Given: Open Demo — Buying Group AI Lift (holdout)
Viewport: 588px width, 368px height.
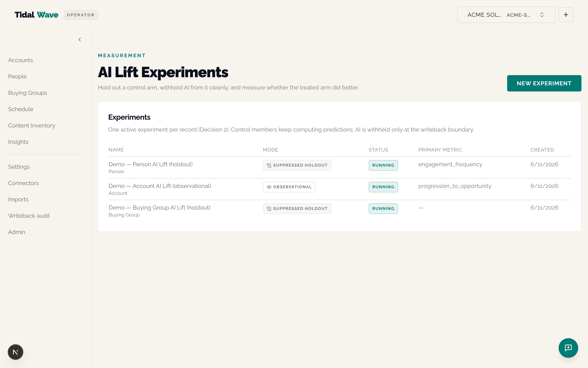Looking at the screenshot, I should tap(160, 208).
